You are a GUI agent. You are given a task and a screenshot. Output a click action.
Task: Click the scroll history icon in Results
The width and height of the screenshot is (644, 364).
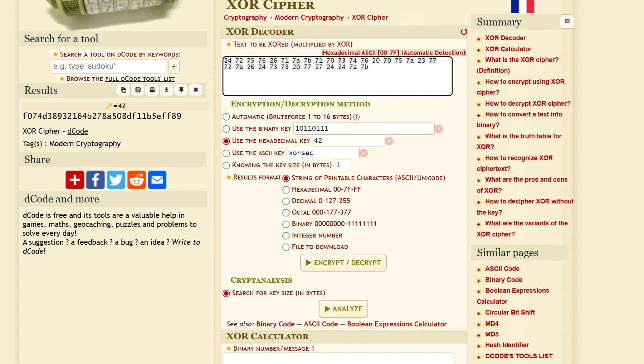tap(138, 90)
